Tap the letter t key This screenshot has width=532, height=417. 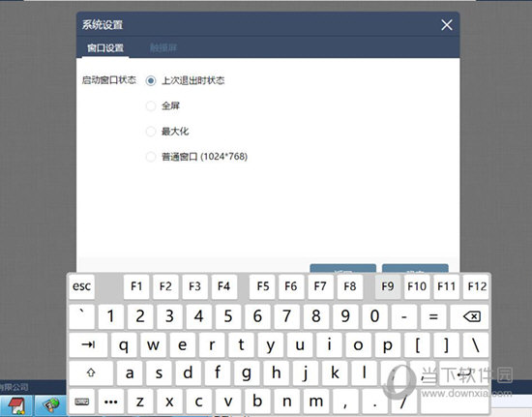click(241, 344)
